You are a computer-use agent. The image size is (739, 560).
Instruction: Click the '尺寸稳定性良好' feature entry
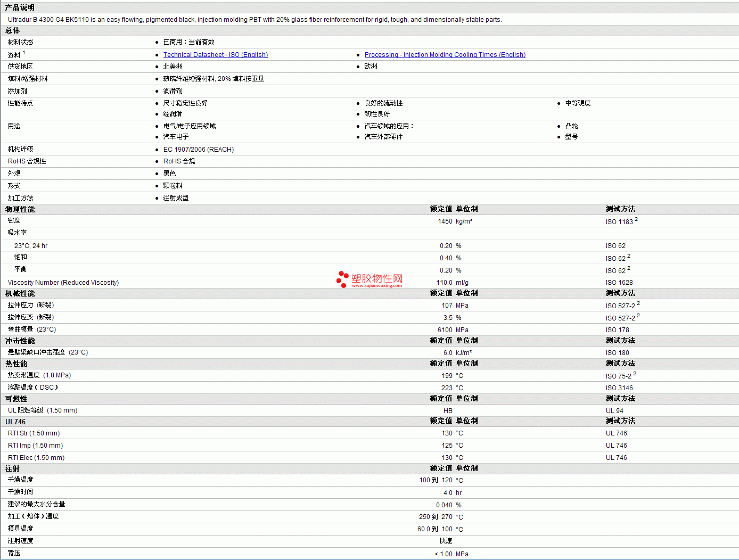185,103
